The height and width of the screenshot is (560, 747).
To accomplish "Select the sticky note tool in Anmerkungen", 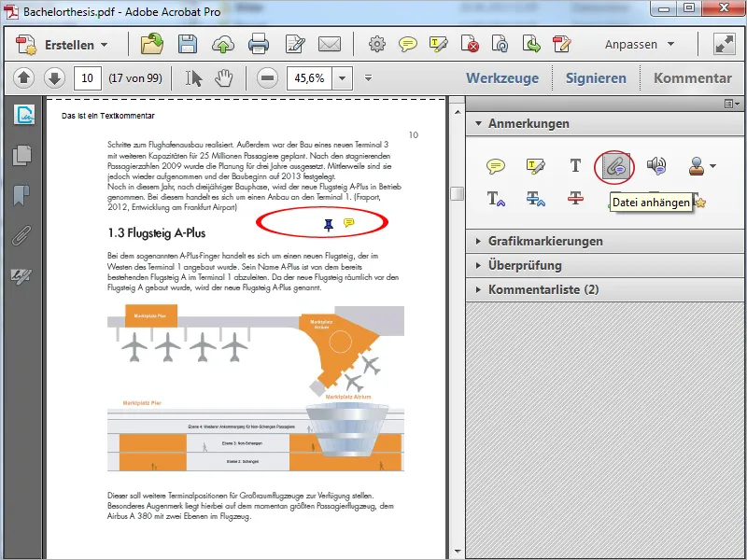I will (496, 166).
